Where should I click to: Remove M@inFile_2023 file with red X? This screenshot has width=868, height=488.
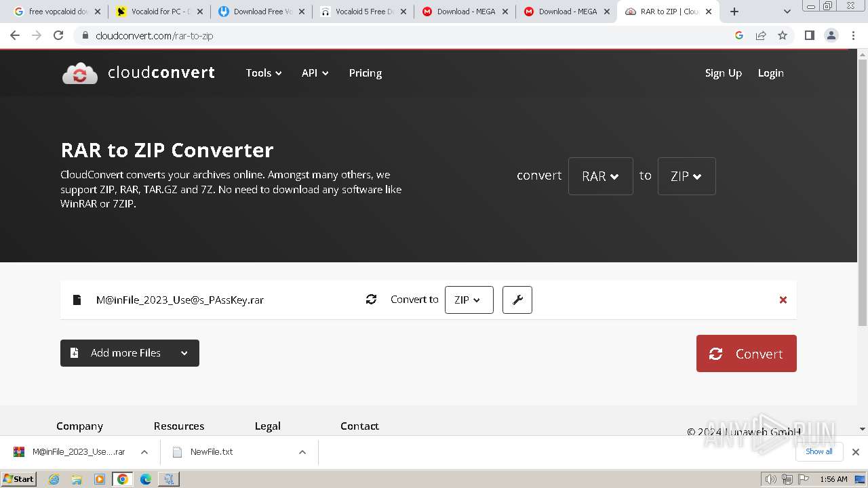click(783, 300)
